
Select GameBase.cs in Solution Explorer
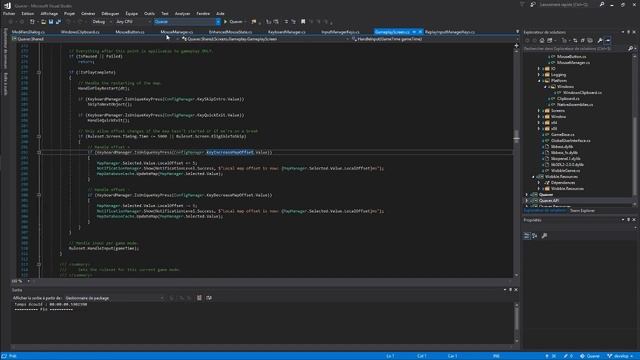[562, 134]
